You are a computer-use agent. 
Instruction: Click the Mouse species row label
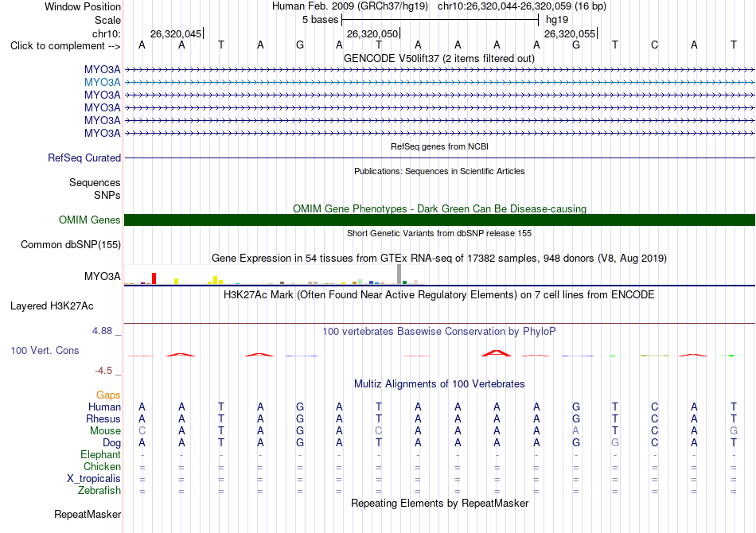pyautogui.click(x=105, y=431)
